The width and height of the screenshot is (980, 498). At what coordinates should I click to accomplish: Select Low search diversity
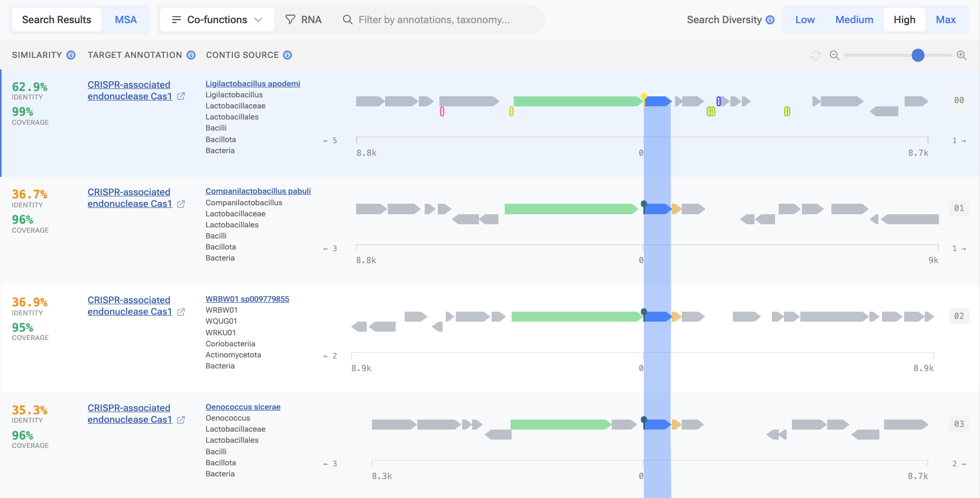[x=805, y=19]
